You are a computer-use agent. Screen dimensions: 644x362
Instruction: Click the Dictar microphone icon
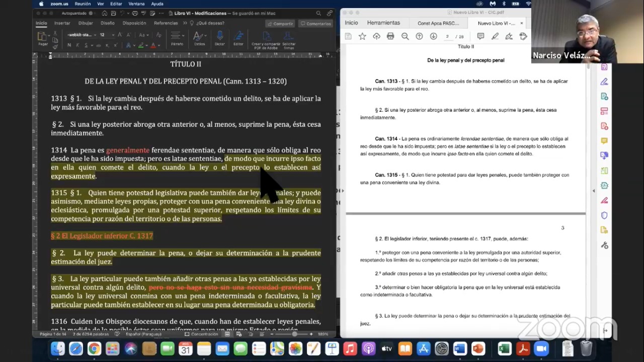coord(220,36)
